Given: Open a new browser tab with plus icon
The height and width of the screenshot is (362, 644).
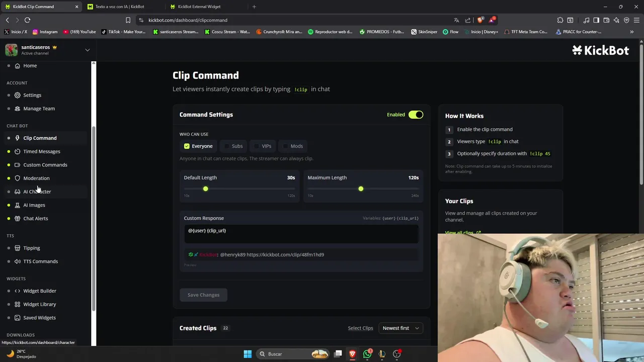Looking at the screenshot, I should (x=254, y=7).
